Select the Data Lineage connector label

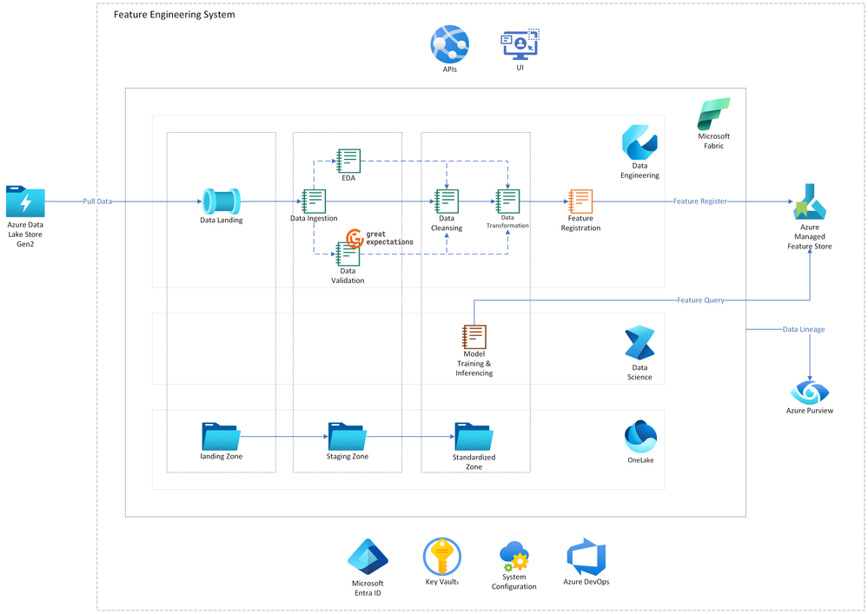click(x=803, y=330)
